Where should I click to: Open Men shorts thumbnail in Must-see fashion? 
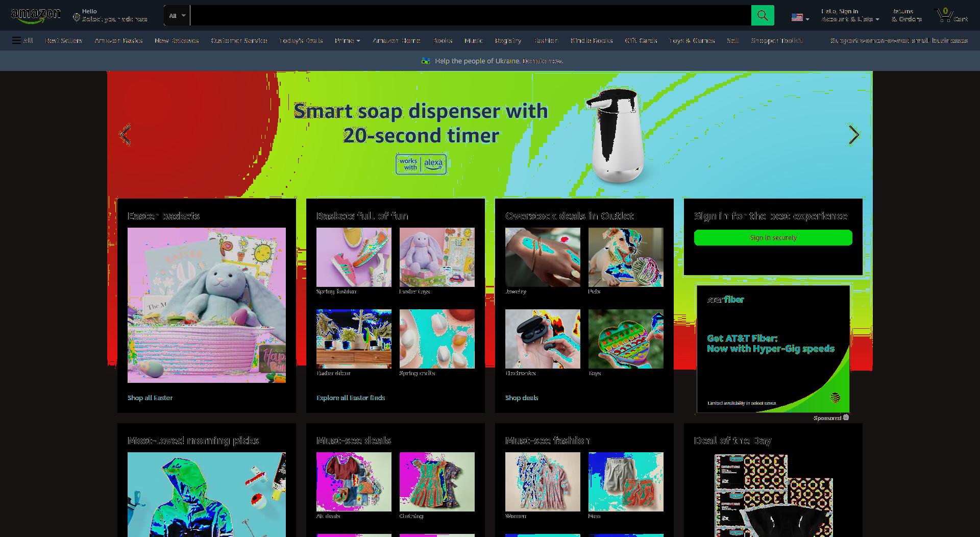(626, 482)
